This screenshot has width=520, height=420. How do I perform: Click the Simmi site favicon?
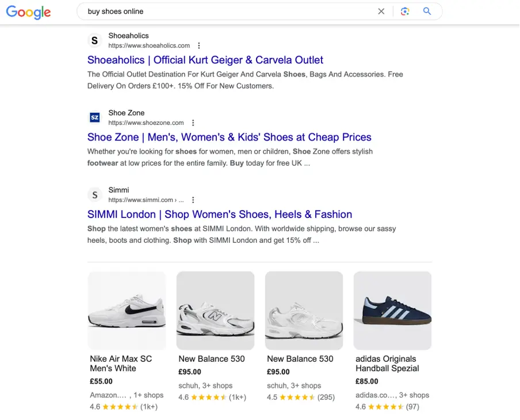tap(95, 194)
